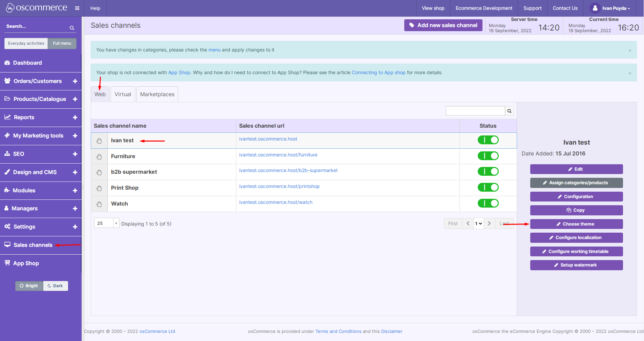Toggle status switch for b2b supermarket
This screenshot has height=341, width=644.
point(488,171)
